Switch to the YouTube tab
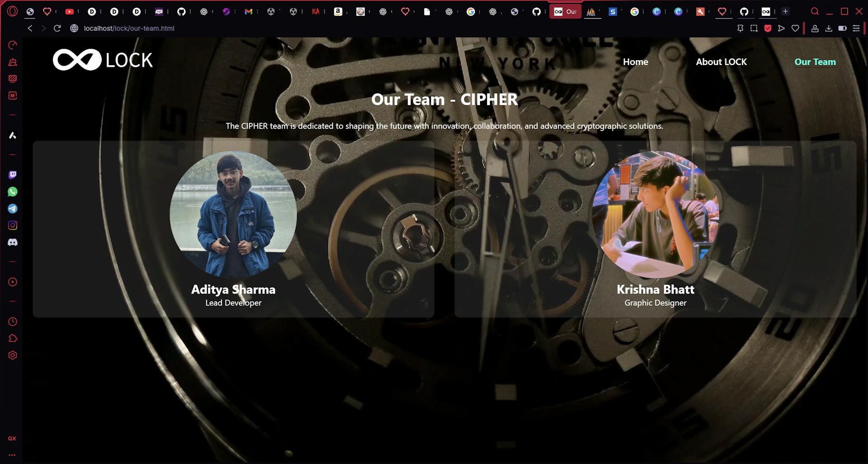Image resolution: width=868 pixels, height=464 pixels. click(70, 12)
